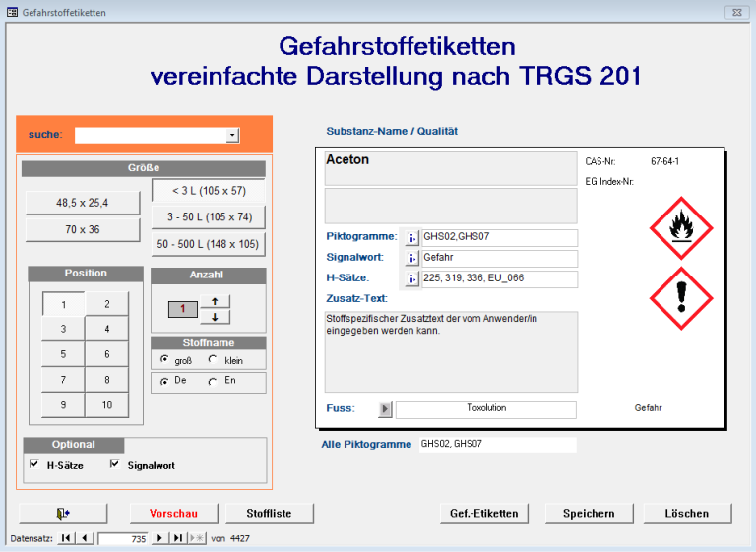The width and height of the screenshot is (756, 552).
Task: Go to first record in Datensatz navigator
Action: point(66,538)
